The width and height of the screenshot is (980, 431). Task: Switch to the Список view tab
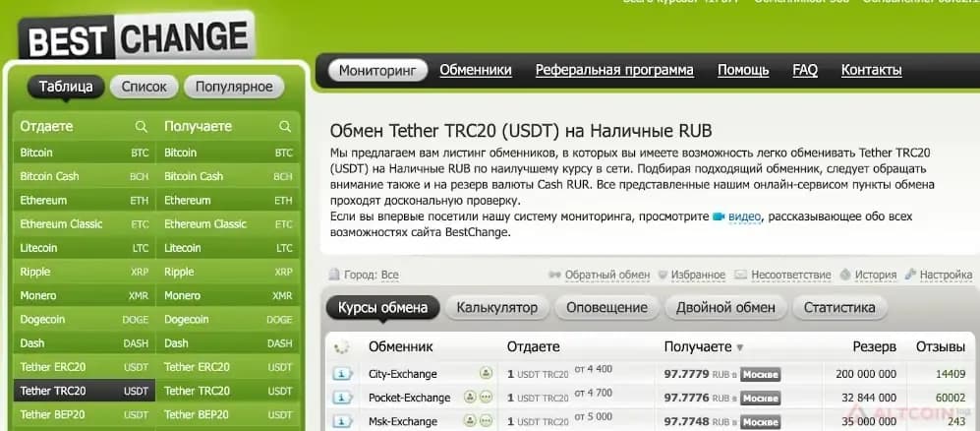pos(144,87)
